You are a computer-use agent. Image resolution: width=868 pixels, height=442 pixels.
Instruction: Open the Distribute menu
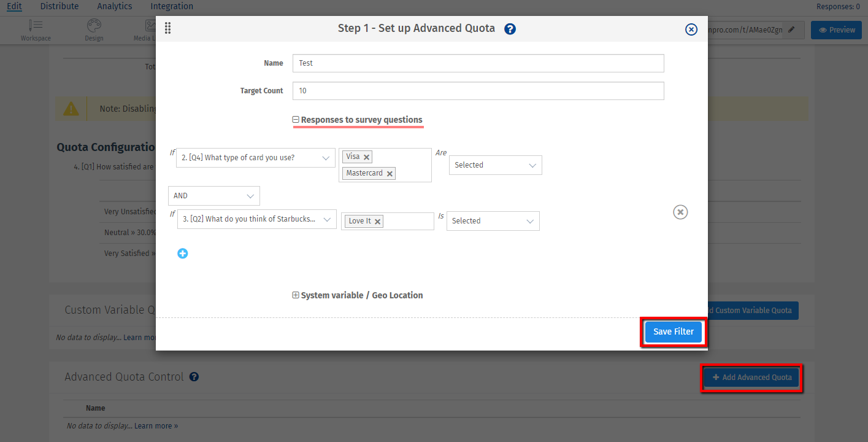pos(59,6)
